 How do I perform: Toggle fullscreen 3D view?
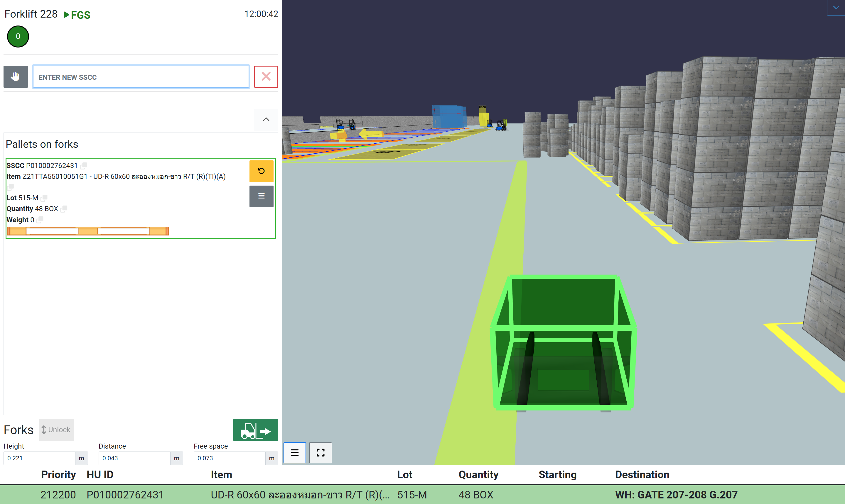320,452
